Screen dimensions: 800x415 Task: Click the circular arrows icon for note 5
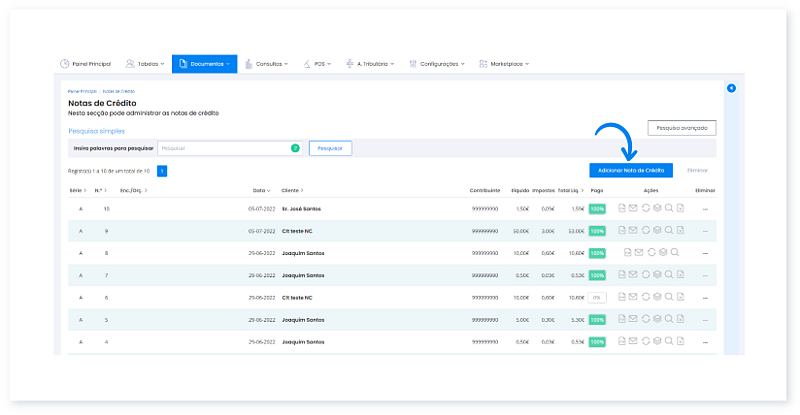pos(645,319)
